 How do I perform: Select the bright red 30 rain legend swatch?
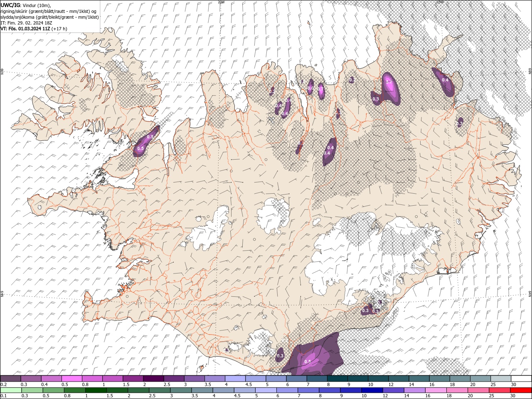click(x=520, y=390)
